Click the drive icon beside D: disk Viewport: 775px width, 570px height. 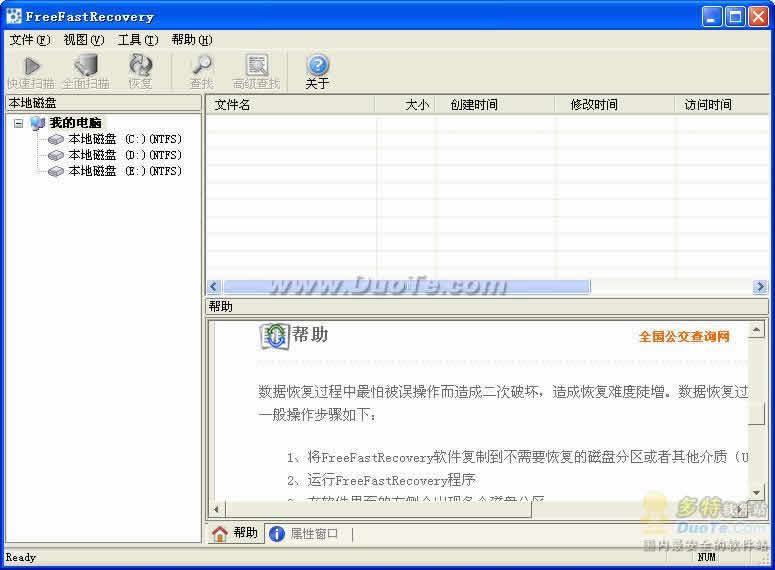point(56,155)
